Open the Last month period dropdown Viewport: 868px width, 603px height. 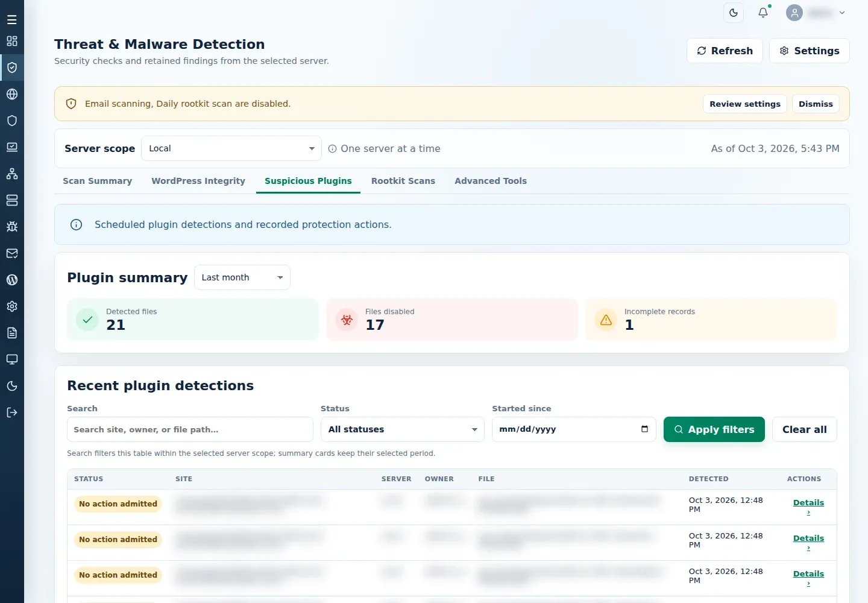click(x=242, y=277)
